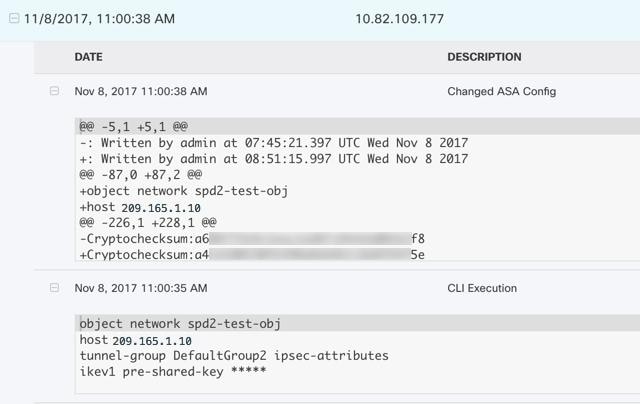Screen dimensions: 640x404
Task: Click the +host 209.165.1.10 diff line
Action: coord(140,207)
